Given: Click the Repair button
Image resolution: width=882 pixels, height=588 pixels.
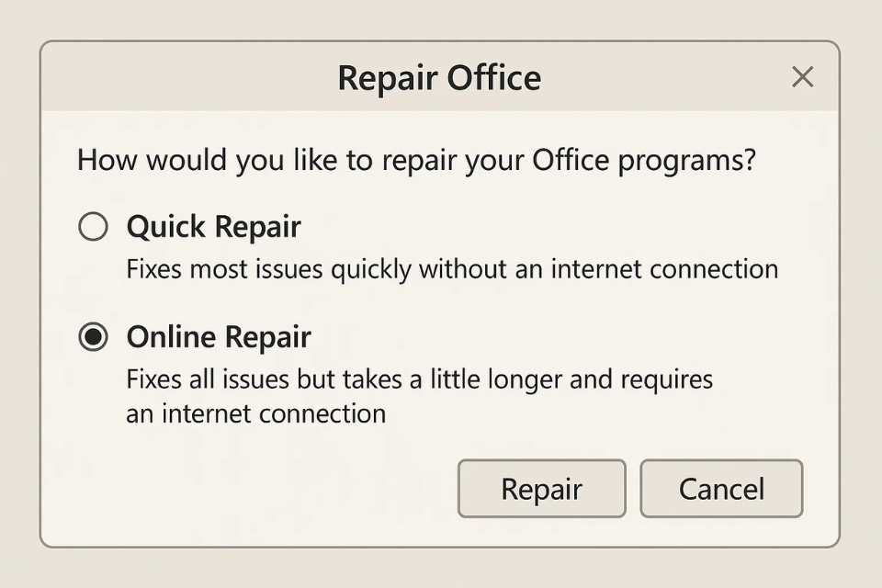Looking at the screenshot, I should (541, 489).
